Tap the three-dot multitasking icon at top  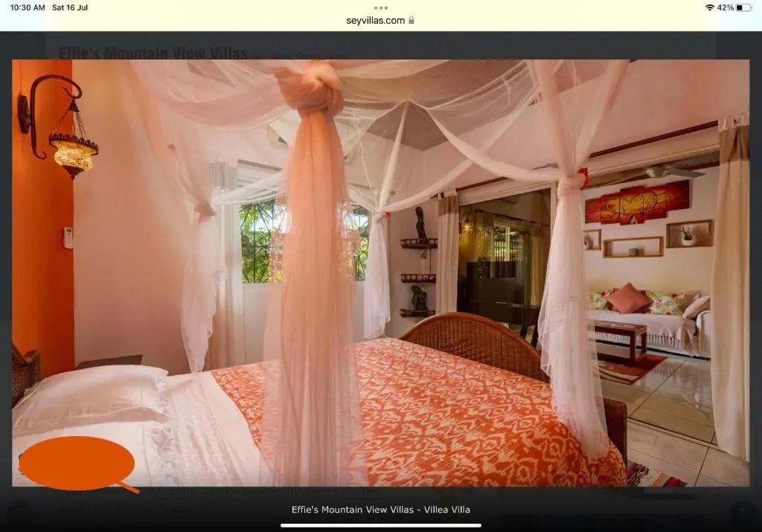tap(381, 7)
